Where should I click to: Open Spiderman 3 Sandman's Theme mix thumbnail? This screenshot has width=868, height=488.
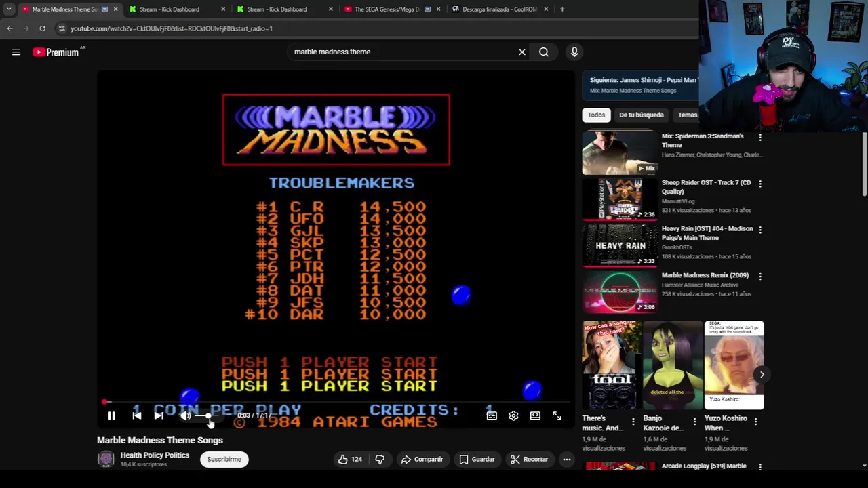pyautogui.click(x=620, y=152)
